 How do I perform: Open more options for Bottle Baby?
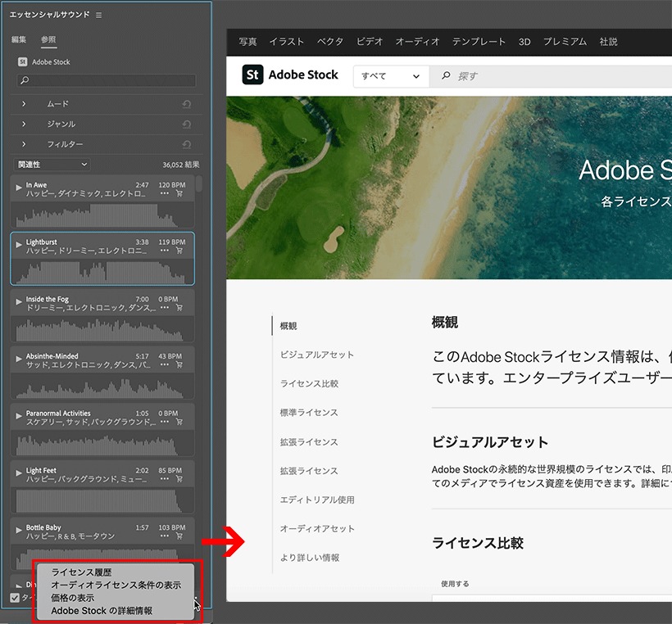tap(165, 536)
